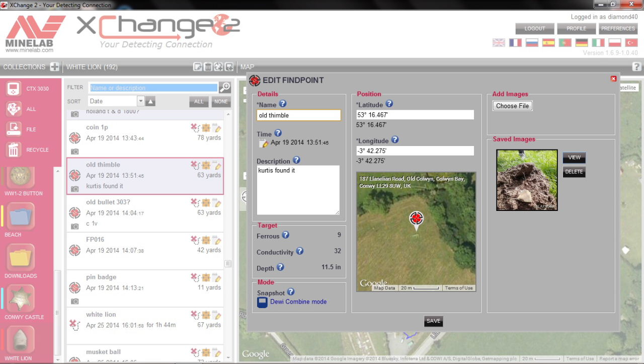The height and width of the screenshot is (364, 644).
Task: SAVE the findpoint edits
Action: point(433,321)
